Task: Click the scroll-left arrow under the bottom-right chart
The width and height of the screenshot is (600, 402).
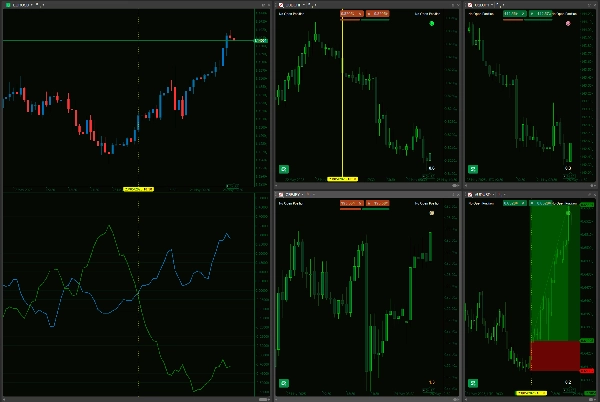Action: 466,399
